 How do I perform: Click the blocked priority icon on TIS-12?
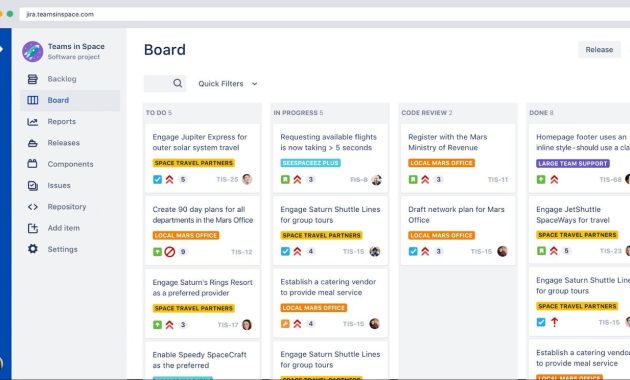click(x=170, y=252)
